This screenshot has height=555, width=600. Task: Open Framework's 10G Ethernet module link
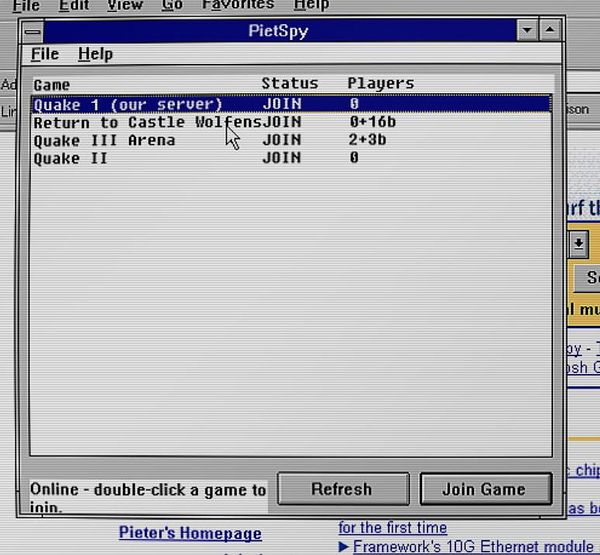coord(473,547)
